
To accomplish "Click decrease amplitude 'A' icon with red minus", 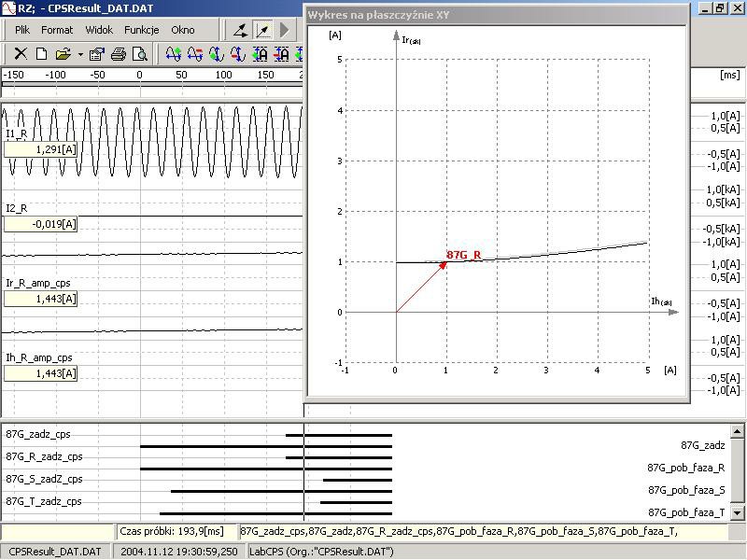I will tap(282, 54).
